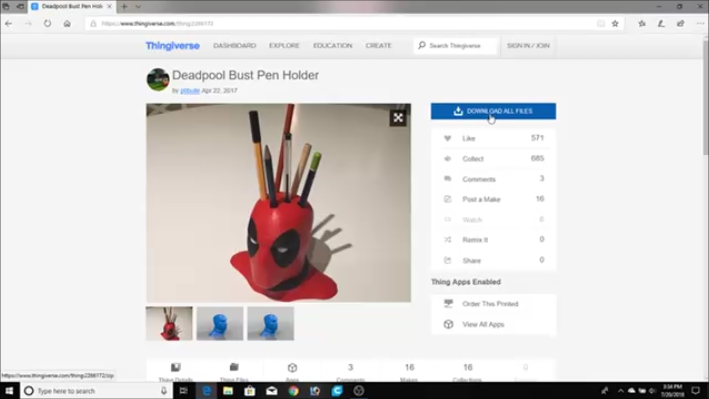Click the tabs you've set aside icon
Image resolution: width=709 pixels, height=399 pixels.
click(x=6, y=6)
